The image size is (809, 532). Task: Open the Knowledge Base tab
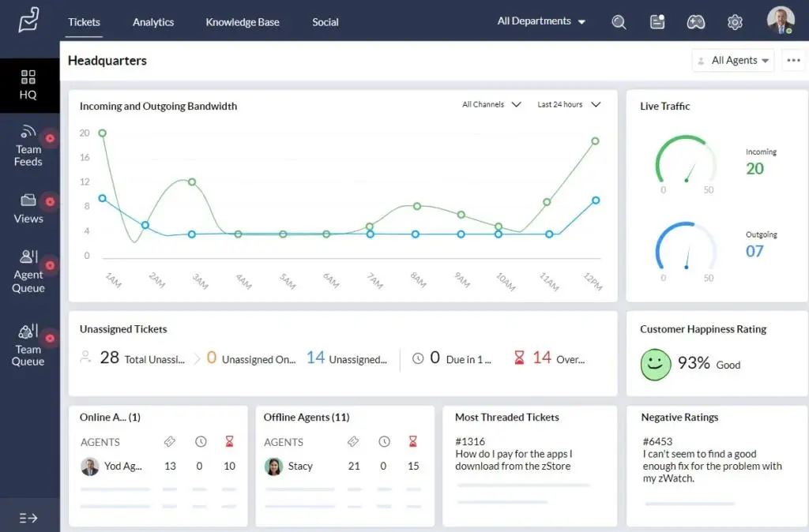[x=242, y=22]
